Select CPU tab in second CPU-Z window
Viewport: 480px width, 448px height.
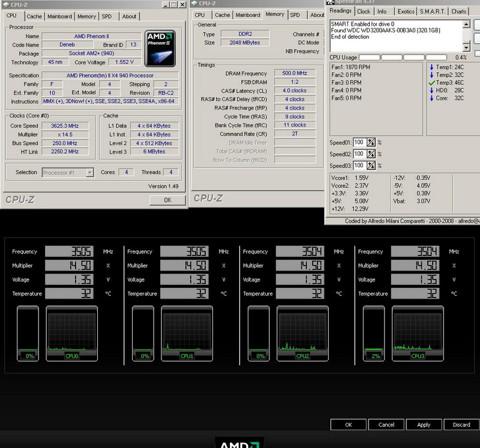tap(200, 15)
